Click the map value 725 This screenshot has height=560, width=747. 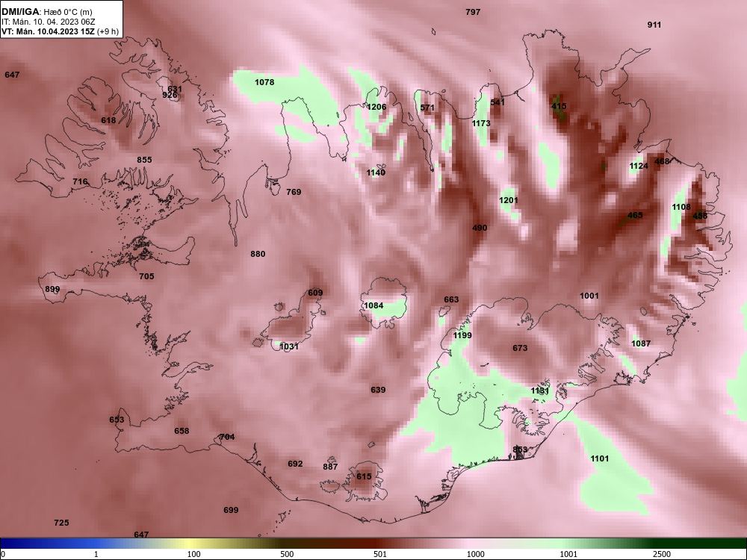point(61,523)
